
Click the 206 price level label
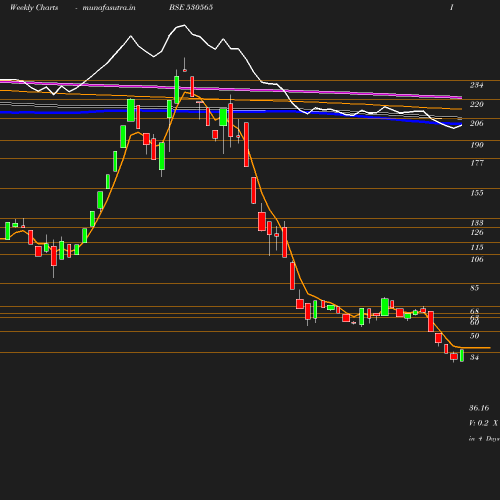click(x=477, y=123)
